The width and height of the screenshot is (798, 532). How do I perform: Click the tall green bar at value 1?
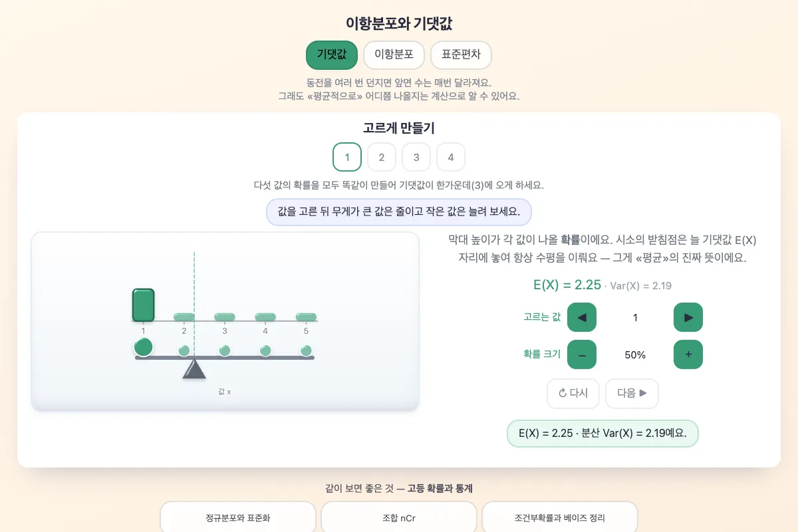(x=144, y=305)
